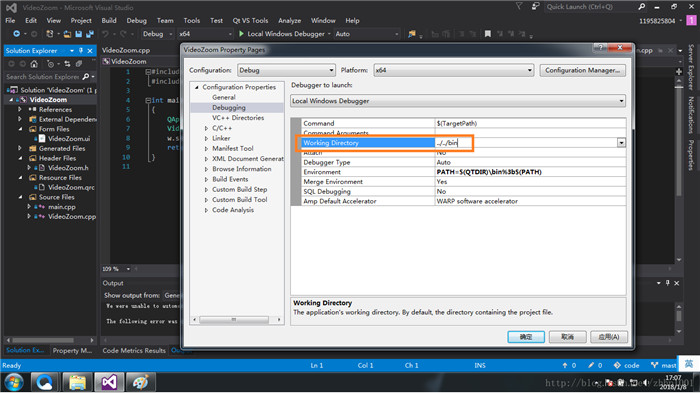Select the Environment property row

click(463, 172)
